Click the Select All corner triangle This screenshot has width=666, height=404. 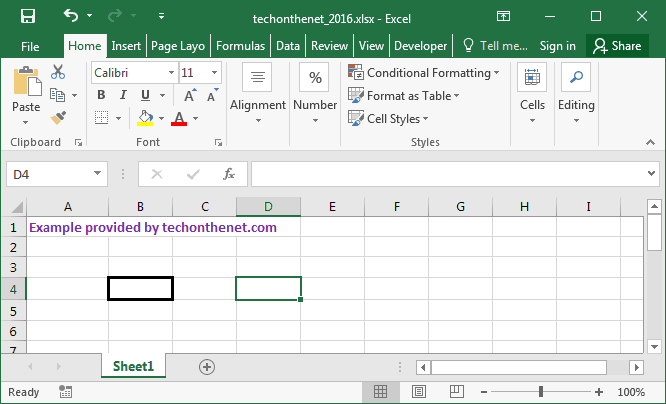tap(17, 207)
